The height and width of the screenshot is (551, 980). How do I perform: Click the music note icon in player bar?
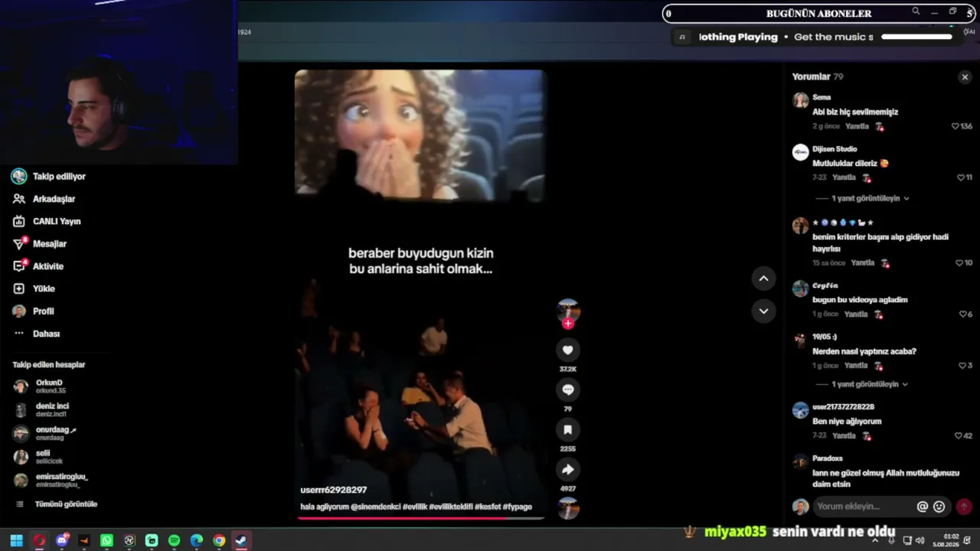(x=682, y=37)
